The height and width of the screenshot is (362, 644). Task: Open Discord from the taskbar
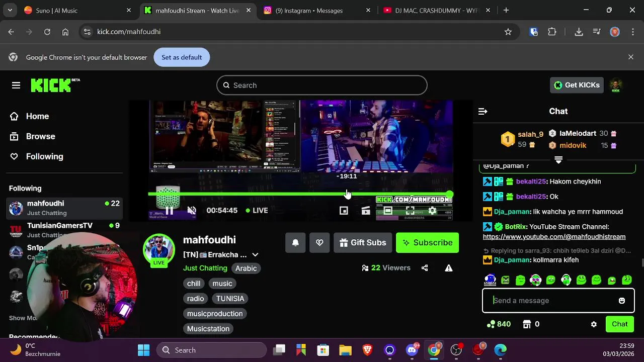412,350
